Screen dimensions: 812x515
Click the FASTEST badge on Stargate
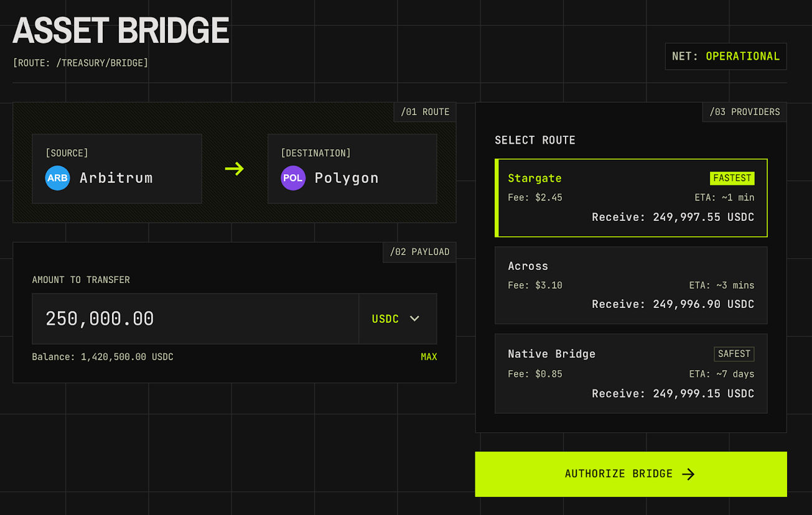(x=732, y=178)
